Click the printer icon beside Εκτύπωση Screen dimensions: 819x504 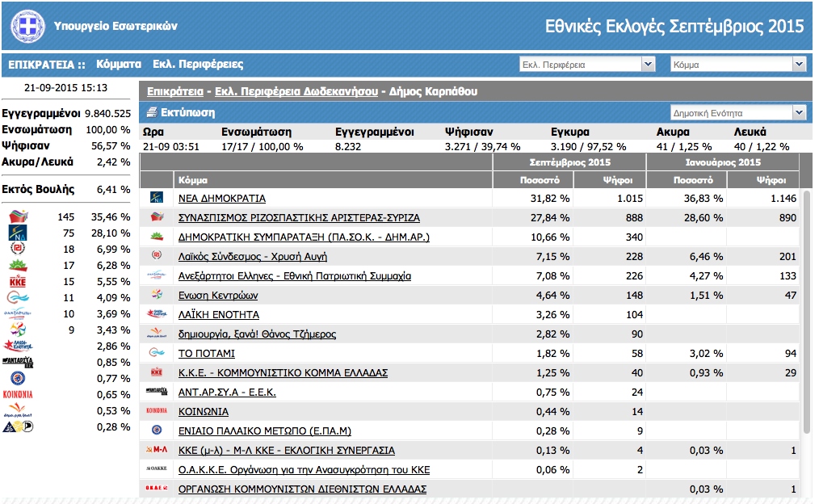(x=152, y=112)
